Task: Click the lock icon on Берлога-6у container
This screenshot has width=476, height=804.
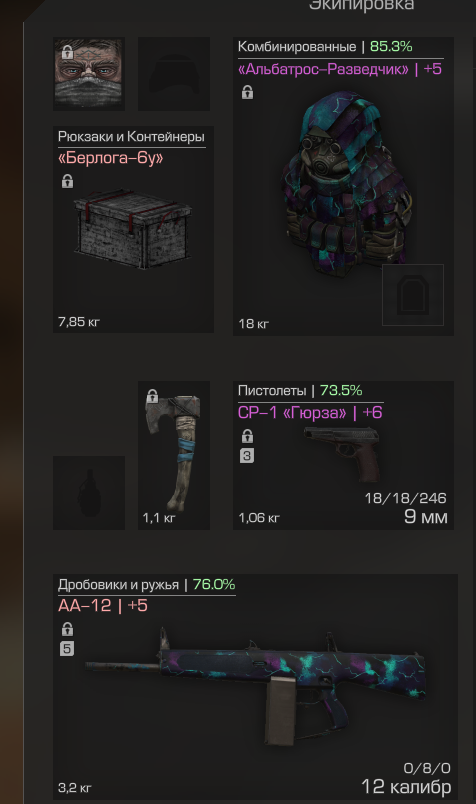Action: [x=67, y=182]
